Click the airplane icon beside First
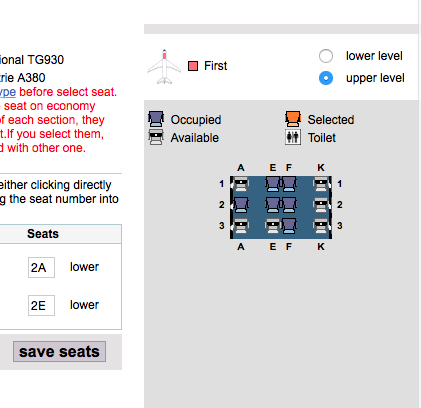The image size is (421, 408). click(164, 67)
